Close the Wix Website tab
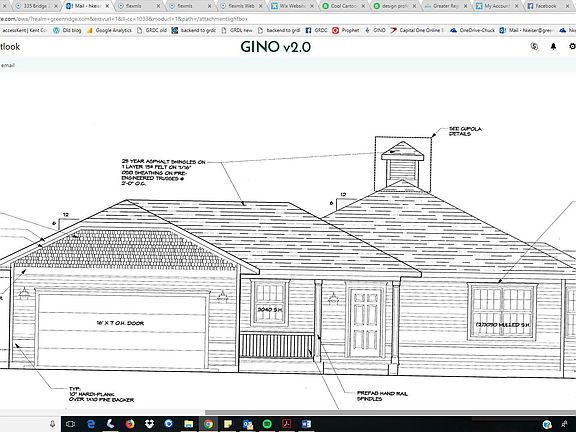This screenshot has width=576, height=432. (312, 6)
